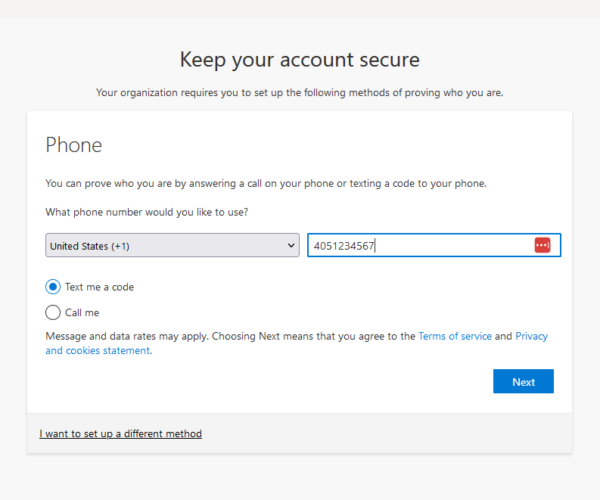This screenshot has width=600, height=500.
Task: Open the United States (+1) country dropdown
Action: [x=172, y=246]
